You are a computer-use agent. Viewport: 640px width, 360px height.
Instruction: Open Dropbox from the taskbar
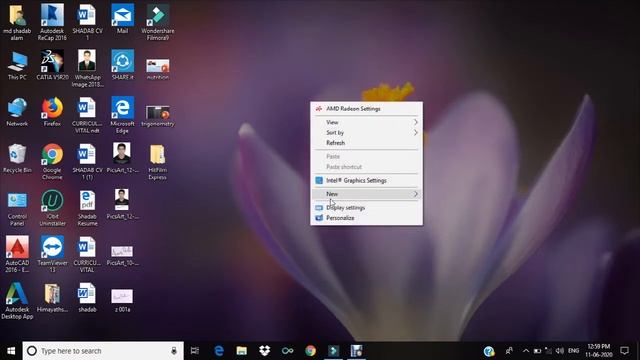pyautogui.click(x=264, y=351)
